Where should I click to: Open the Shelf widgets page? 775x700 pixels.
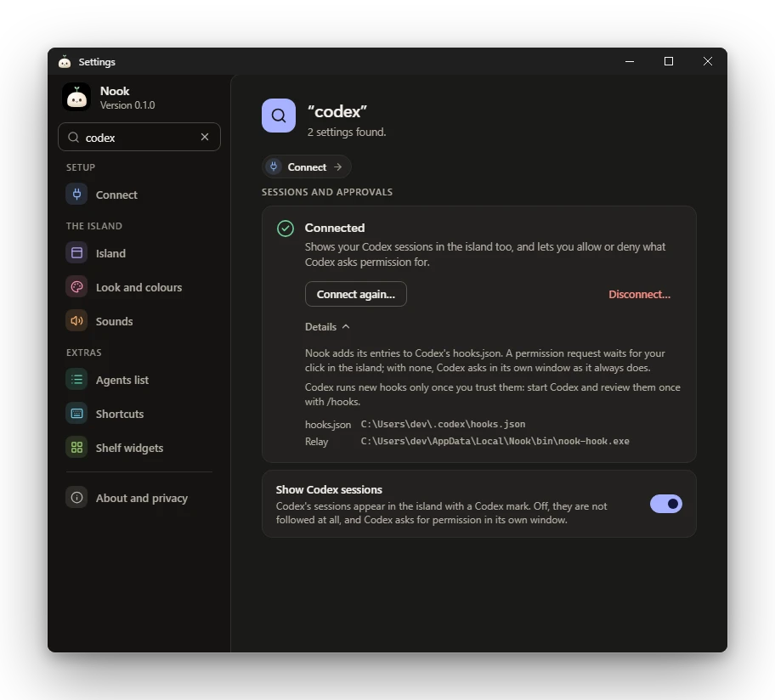point(129,448)
